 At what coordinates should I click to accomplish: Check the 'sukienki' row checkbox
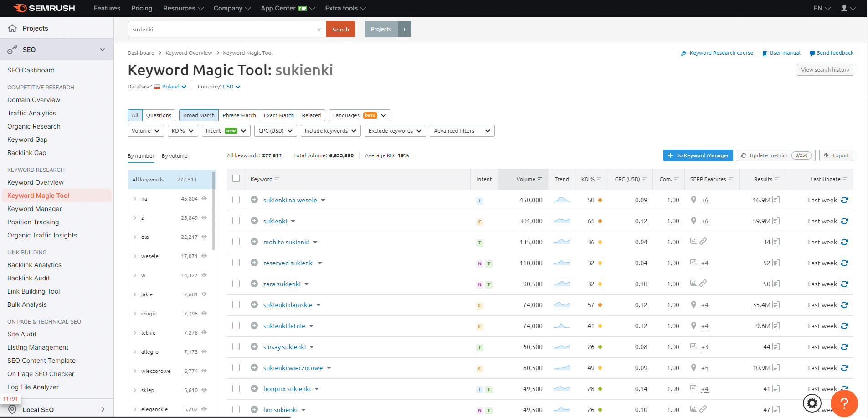[x=236, y=221]
